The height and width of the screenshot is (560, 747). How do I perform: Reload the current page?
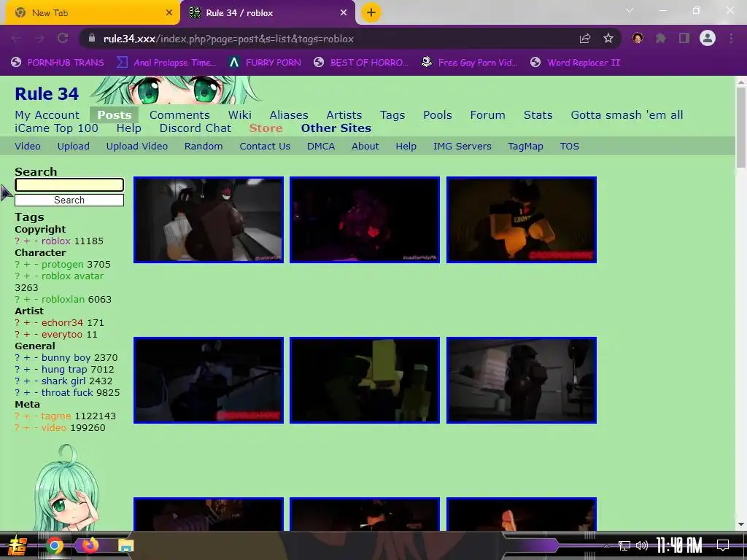(x=63, y=39)
